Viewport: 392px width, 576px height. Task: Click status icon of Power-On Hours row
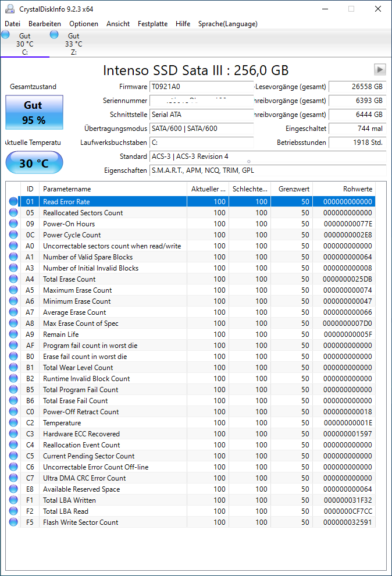click(x=13, y=223)
